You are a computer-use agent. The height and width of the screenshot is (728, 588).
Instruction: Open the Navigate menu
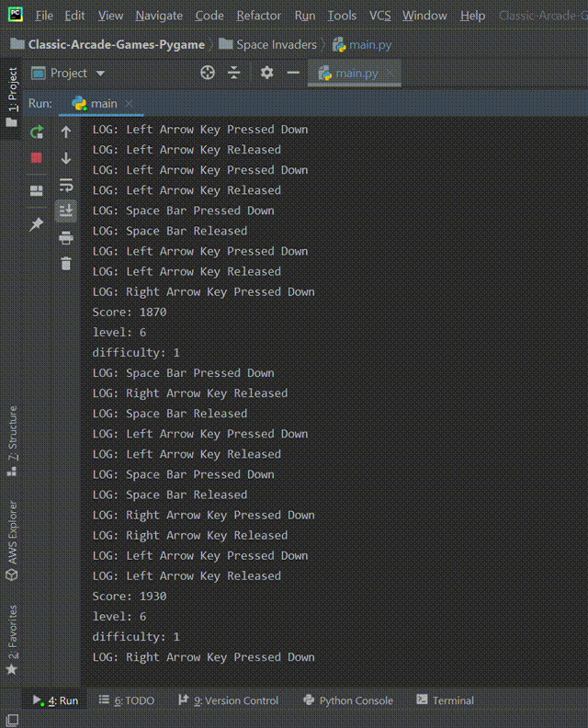pos(159,16)
